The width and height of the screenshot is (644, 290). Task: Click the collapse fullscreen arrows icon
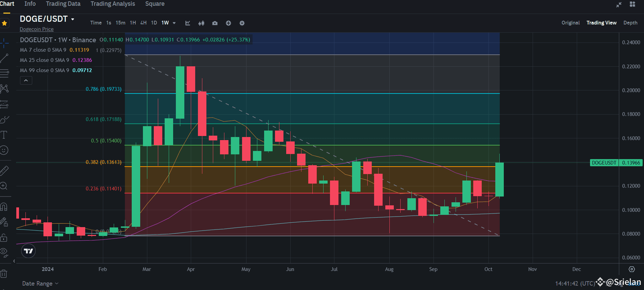(619, 4)
